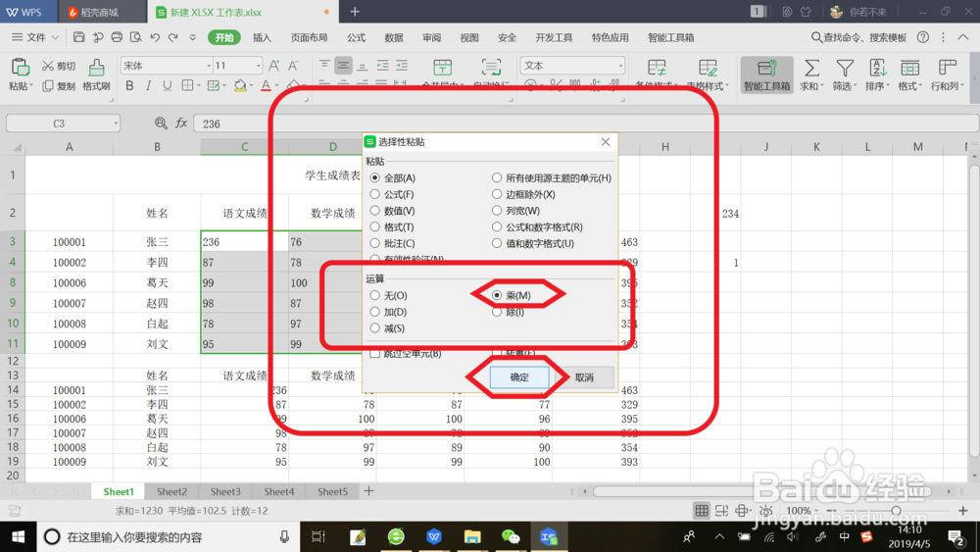Click the Copy icon
This screenshot has height=552, width=980.
tap(47, 85)
